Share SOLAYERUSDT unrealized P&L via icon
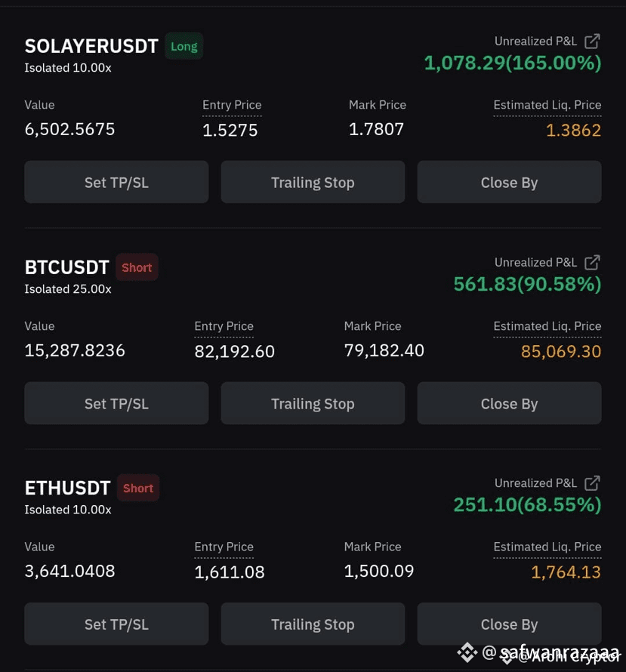626x672 pixels. pos(592,41)
